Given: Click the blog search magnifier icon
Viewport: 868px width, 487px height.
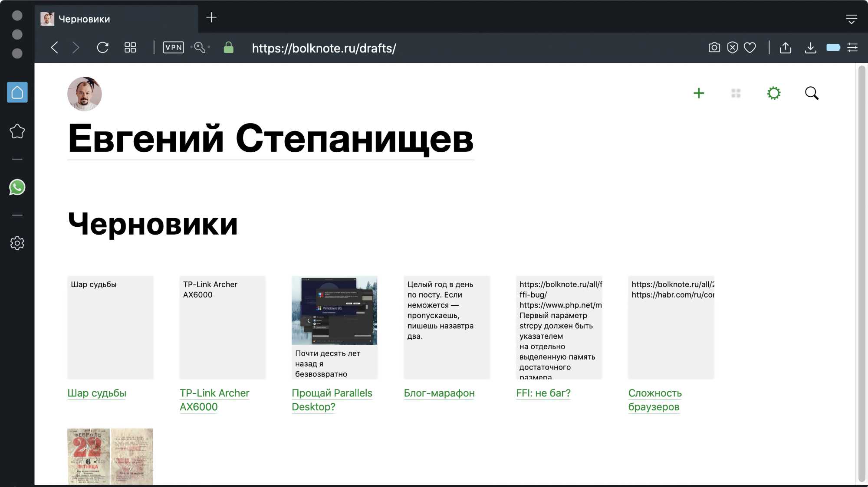Looking at the screenshot, I should pos(812,93).
